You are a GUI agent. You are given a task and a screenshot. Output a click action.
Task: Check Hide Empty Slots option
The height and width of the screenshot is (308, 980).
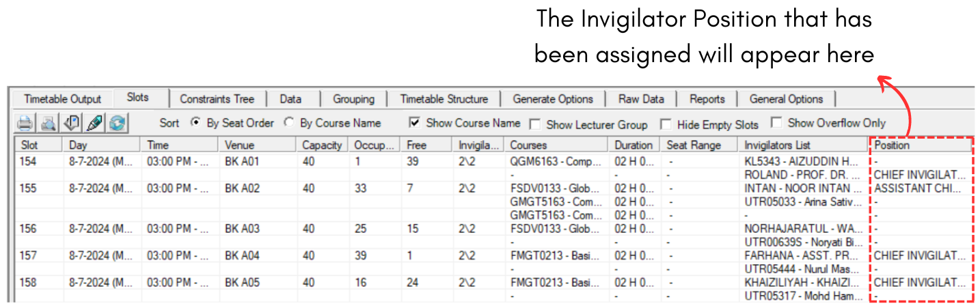click(665, 124)
